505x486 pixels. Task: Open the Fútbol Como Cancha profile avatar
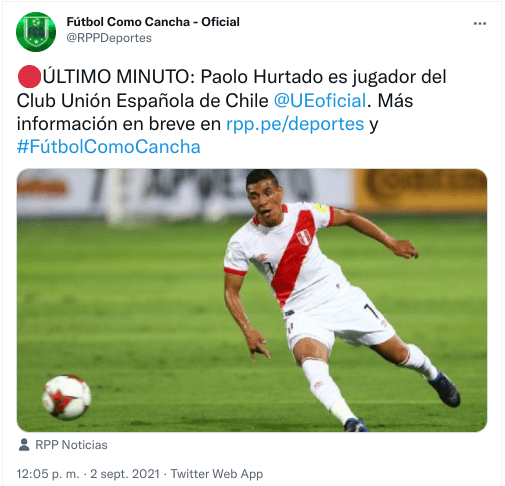point(36,32)
